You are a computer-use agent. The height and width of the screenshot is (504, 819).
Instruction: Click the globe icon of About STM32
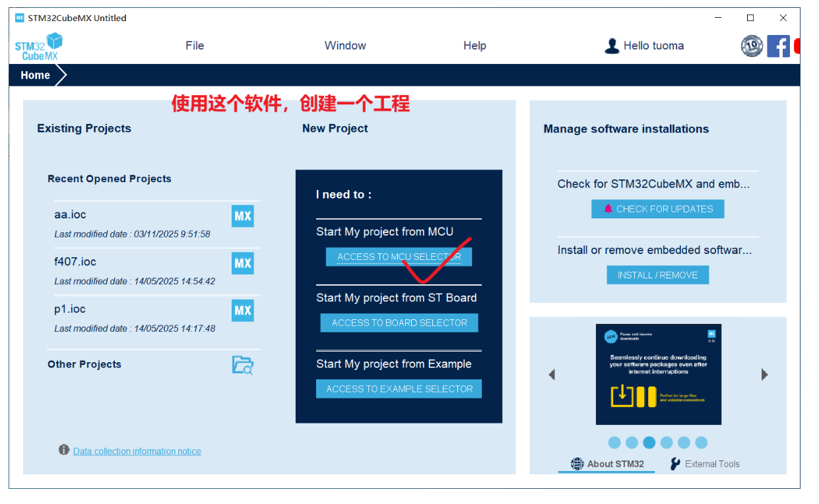pyautogui.click(x=577, y=464)
